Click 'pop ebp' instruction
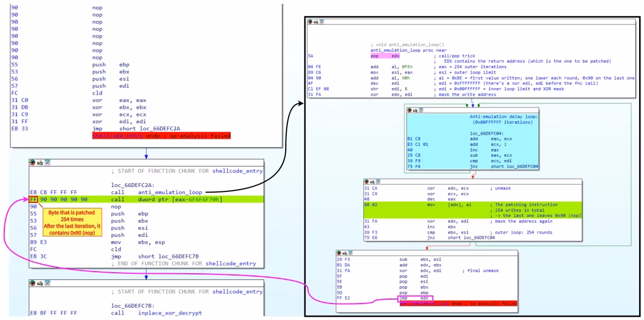Screen dimensions: 644x320 [413, 293]
